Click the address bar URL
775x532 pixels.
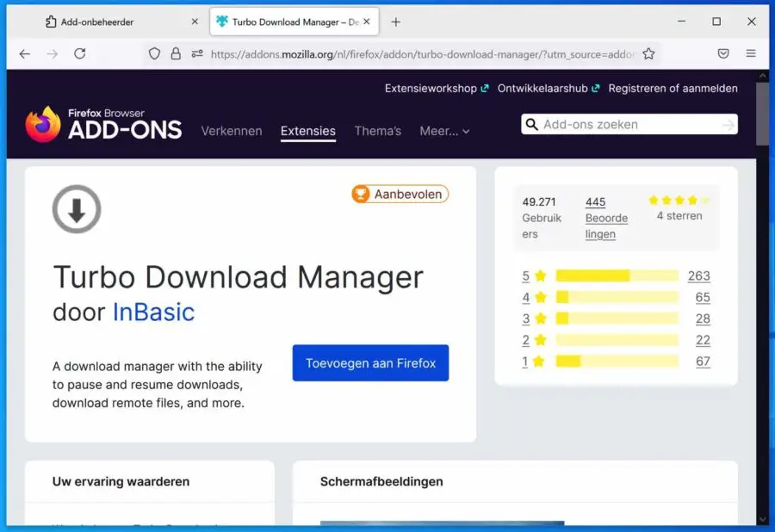point(422,54)
